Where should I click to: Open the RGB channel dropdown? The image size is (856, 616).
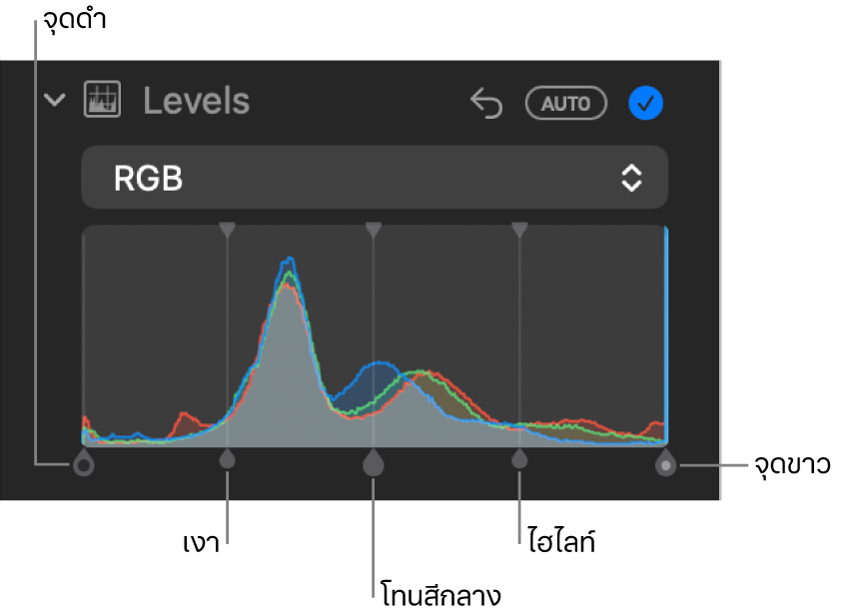[x=375, y=178]
